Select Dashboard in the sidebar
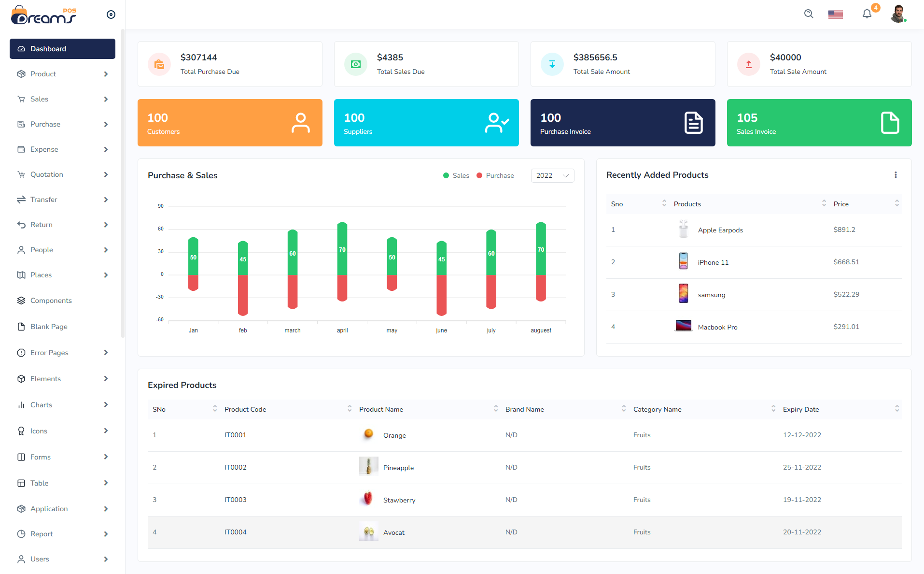924x574 pixels. coord(62,49)
